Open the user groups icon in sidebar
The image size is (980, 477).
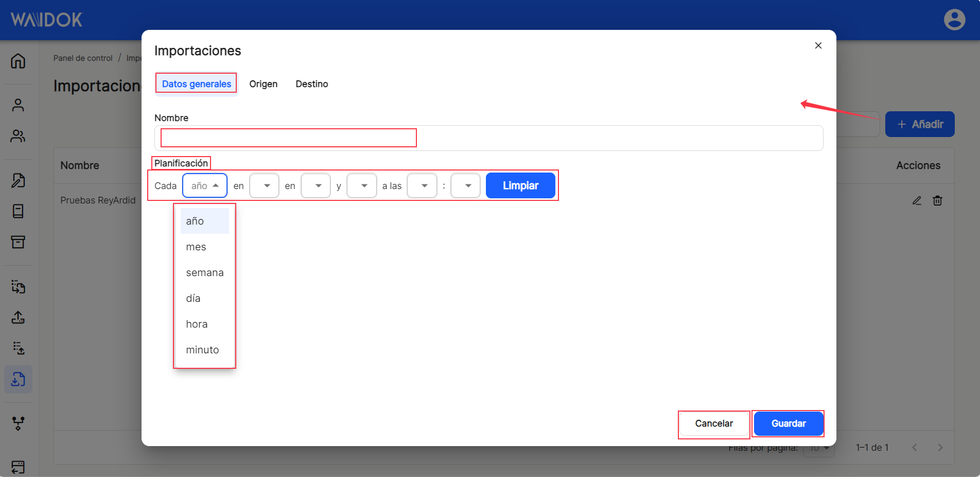coord(18,136)
